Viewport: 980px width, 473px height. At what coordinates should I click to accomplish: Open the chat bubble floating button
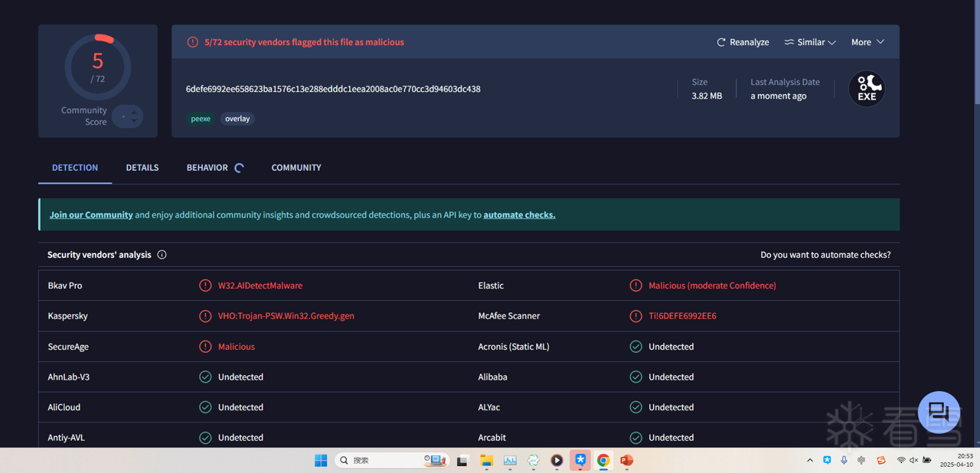[939, 413]
